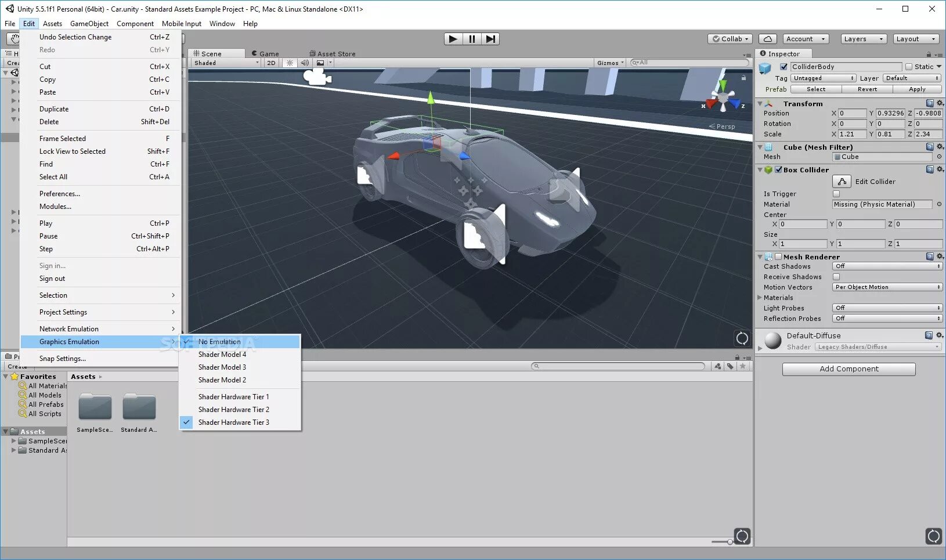This screenshot has width=946, height=560.
Task: Open the Layer dropdown showing Default
Action: (x=912, y=78)
